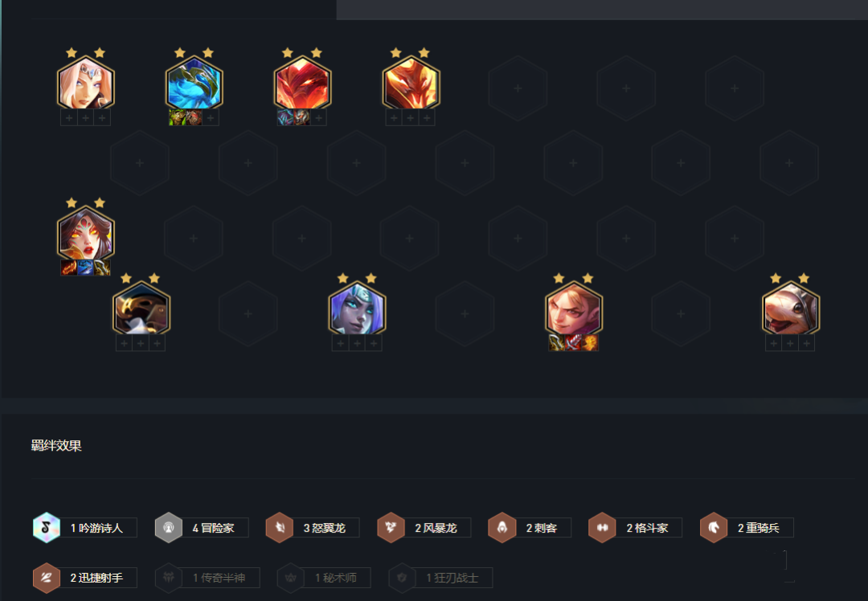Click the red dragon champion portrait
The height and width of the screenshot is (601, 868).
302,84
